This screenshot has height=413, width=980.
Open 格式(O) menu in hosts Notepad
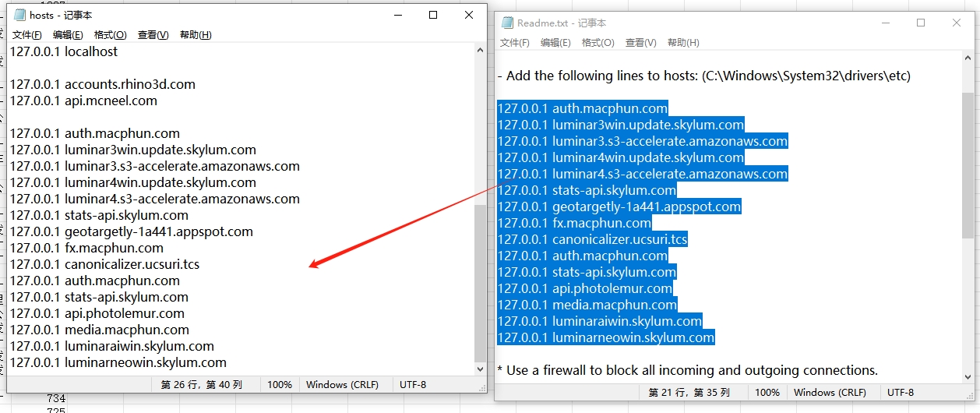click(x=110, y=34)
